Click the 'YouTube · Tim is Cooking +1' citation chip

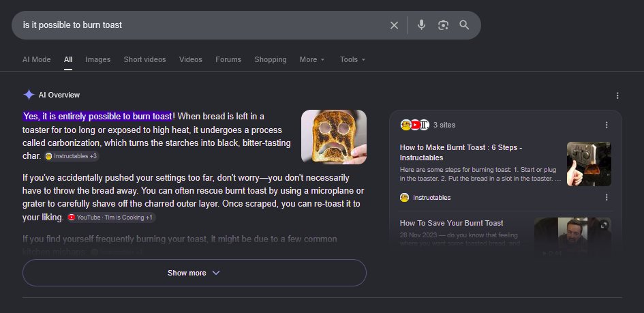point(111,218)
